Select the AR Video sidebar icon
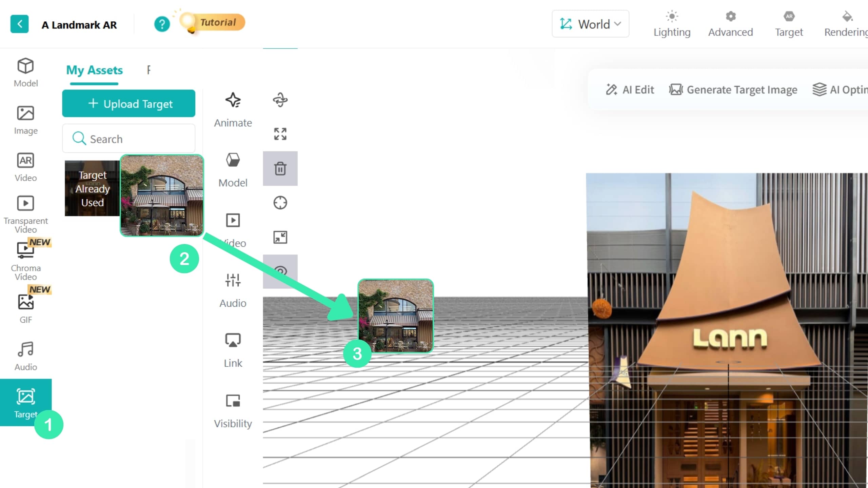 (x=26, y=167)
